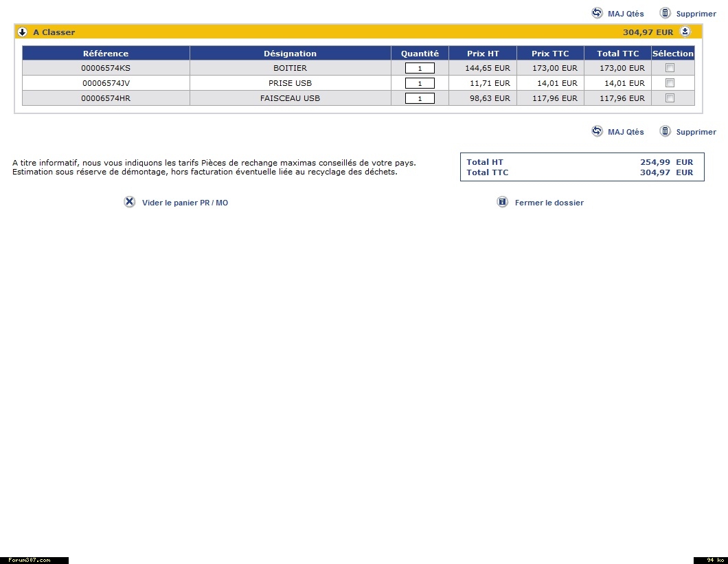Click the A Classer section title
The width and height of the screenshot is (728, 564).
[x=54, y=32]
